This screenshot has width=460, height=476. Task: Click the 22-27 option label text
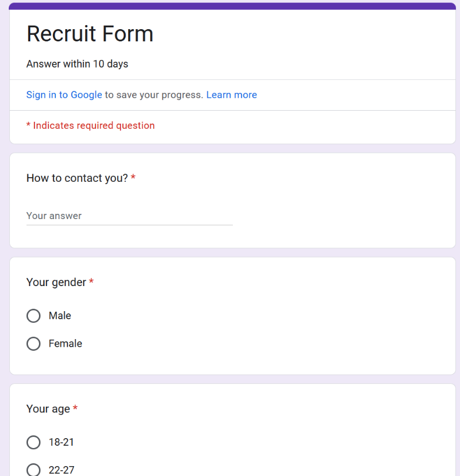click(x=61, y=470)
